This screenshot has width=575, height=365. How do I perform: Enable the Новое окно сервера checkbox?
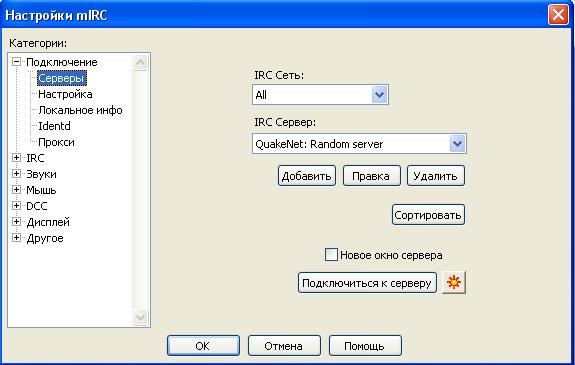point(331,255)
